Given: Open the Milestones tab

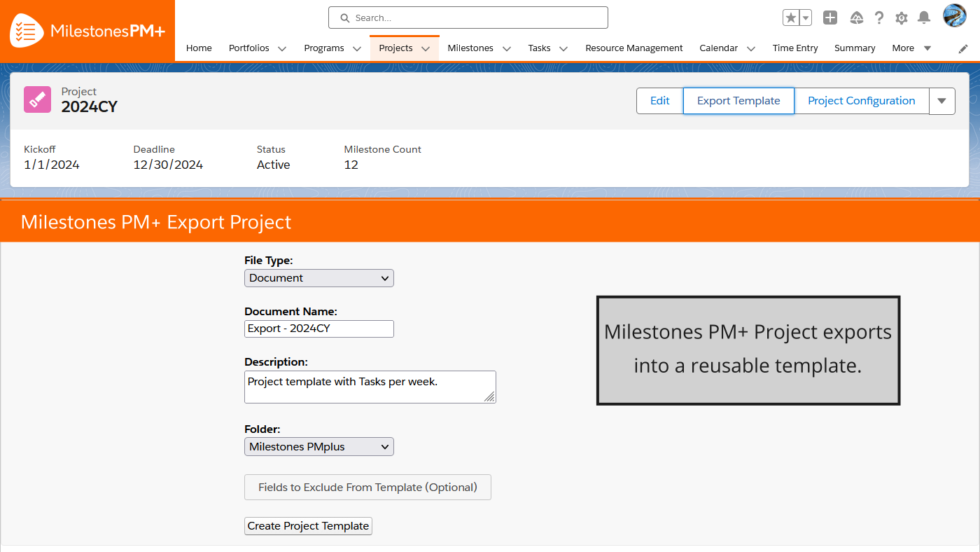Looking at the screenshot, I should tap(470, 48).
